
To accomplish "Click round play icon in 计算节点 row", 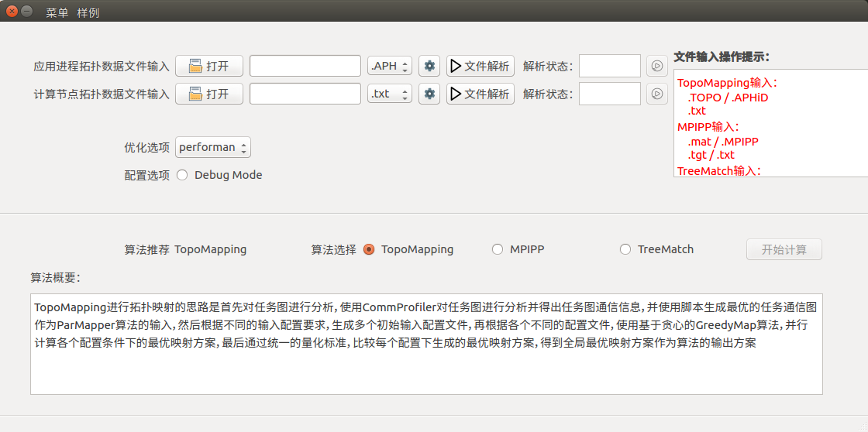I will coord(656,94).
